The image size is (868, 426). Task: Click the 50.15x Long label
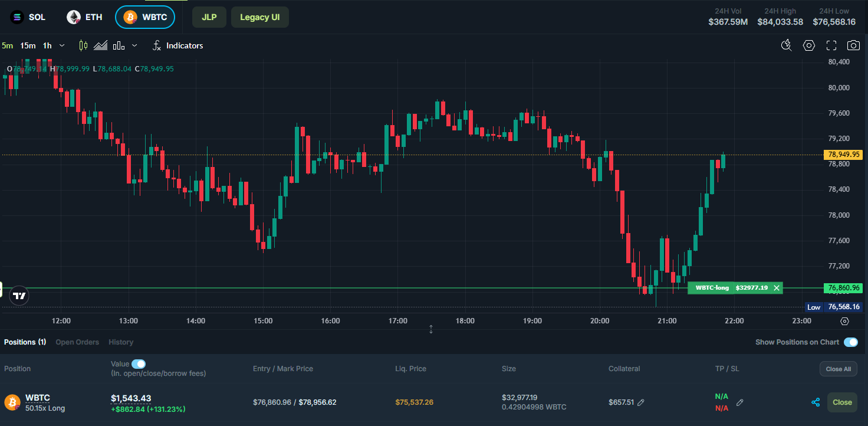45,408
